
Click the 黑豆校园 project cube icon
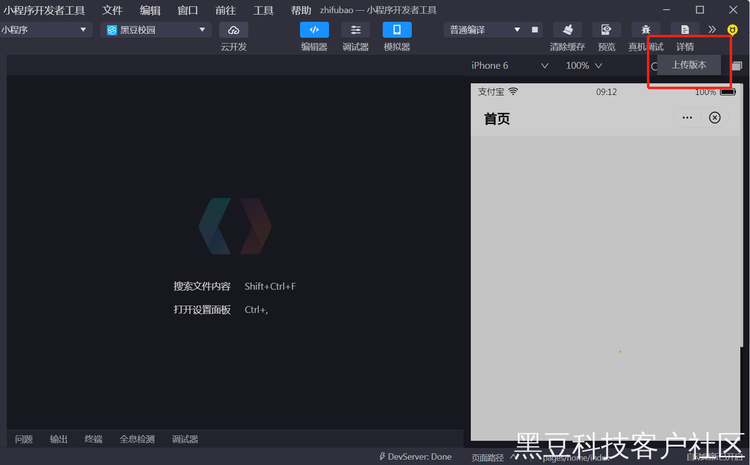[112, 30]
